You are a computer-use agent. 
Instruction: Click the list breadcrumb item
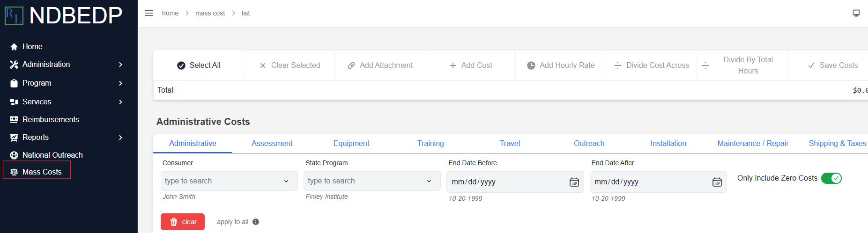tap(245, 13)
